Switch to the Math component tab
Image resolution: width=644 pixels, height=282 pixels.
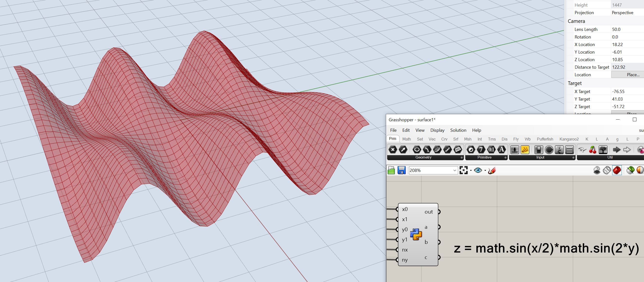tap(407, 139)
